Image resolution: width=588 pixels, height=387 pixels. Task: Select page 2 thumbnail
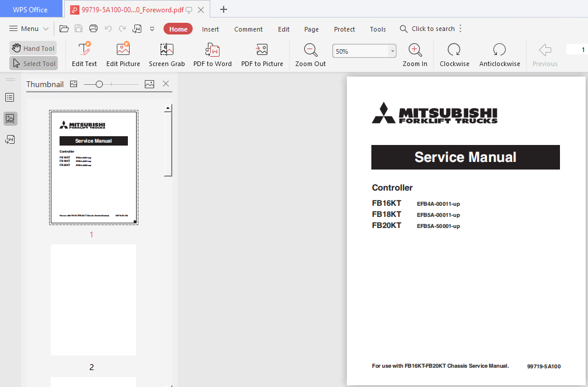[93, 300]
